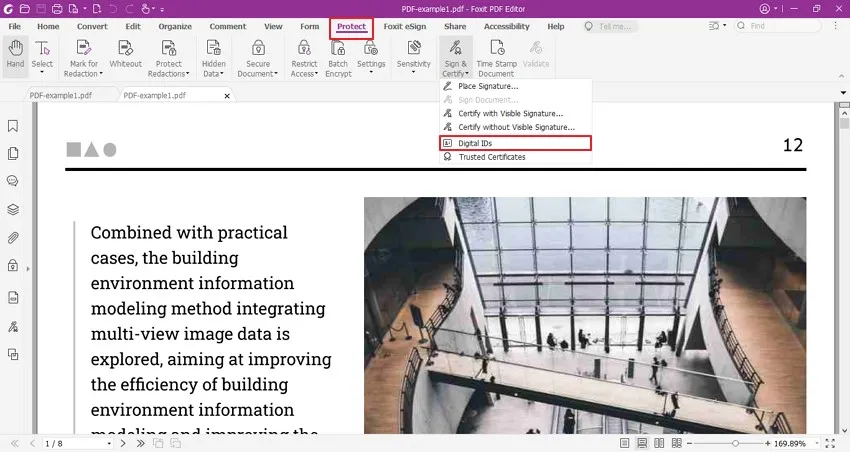Click the Find input field
The height and width of the screenshot is (452, 850).
tap(778, 26)
